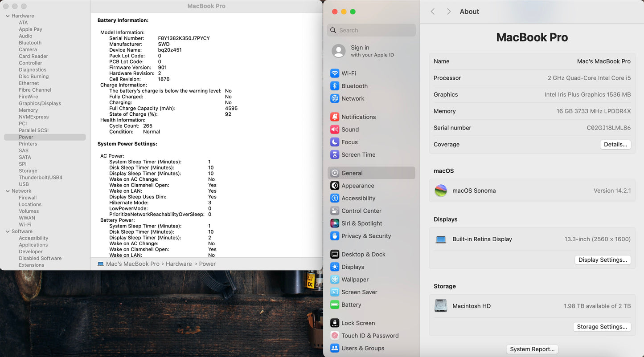Collapse the Hardware tree section

pyautogui.click(x=8, y=16)
